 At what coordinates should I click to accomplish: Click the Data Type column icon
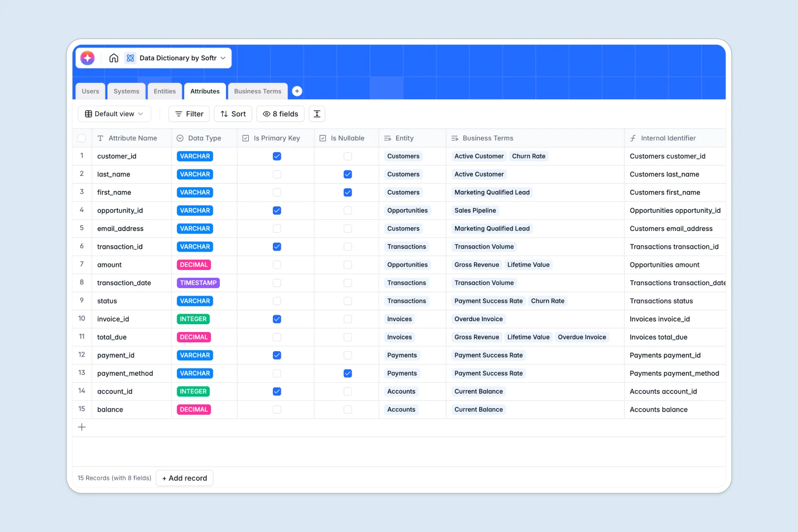180,138
